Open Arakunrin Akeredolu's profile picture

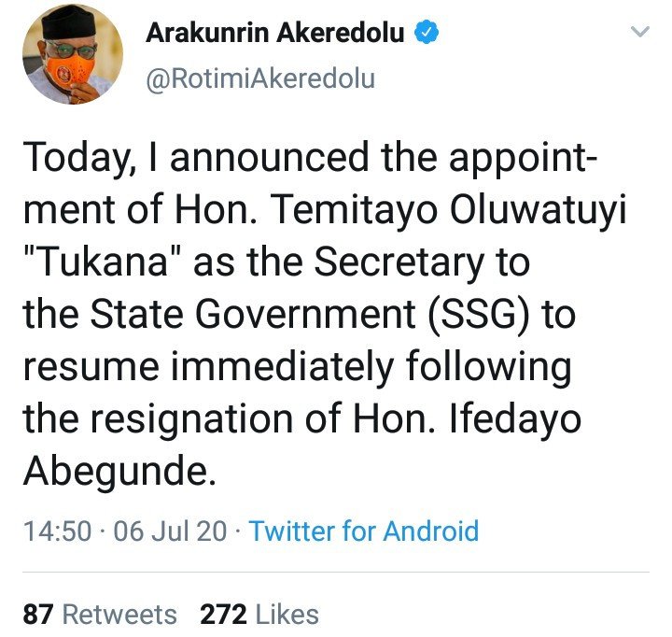point(73,54)
